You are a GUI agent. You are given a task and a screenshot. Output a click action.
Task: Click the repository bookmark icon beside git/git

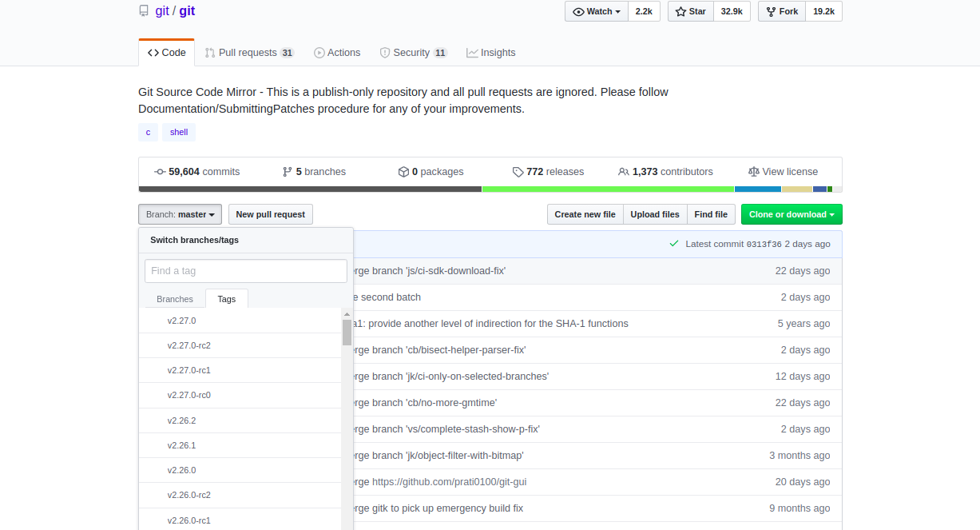coord(144,10)
